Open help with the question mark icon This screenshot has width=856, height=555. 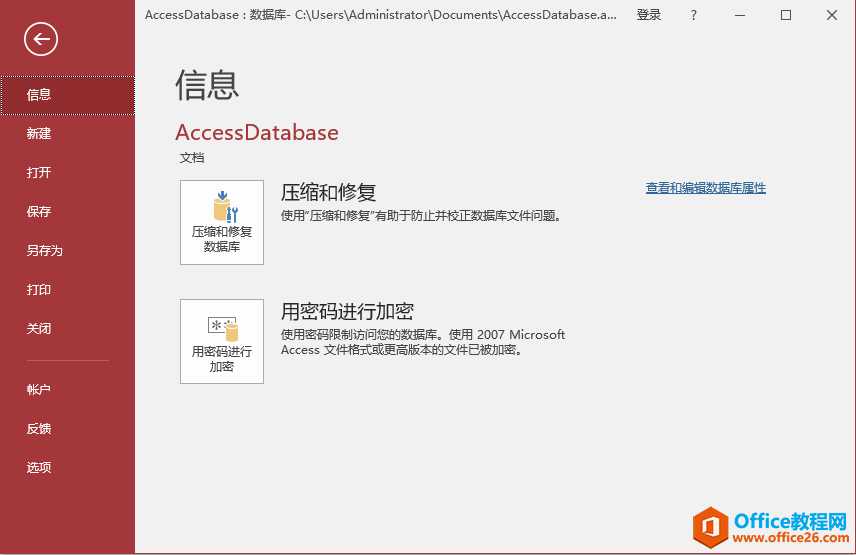[694, 15]
